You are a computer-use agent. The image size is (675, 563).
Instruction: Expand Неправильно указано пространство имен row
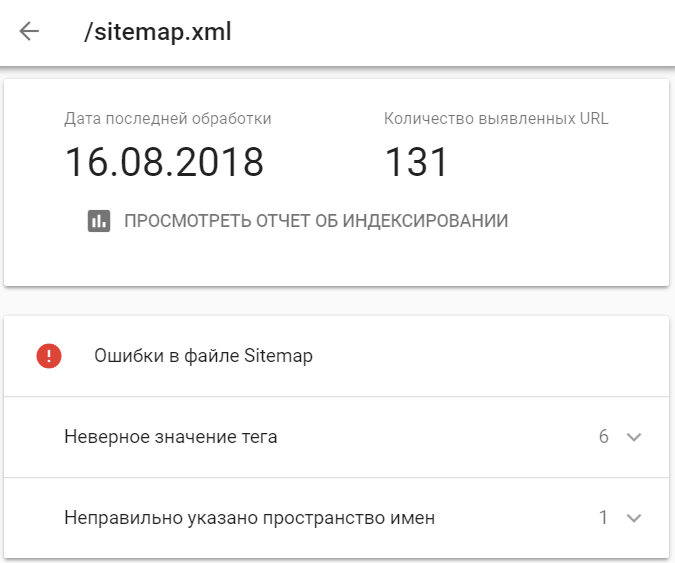coord(337,518)
